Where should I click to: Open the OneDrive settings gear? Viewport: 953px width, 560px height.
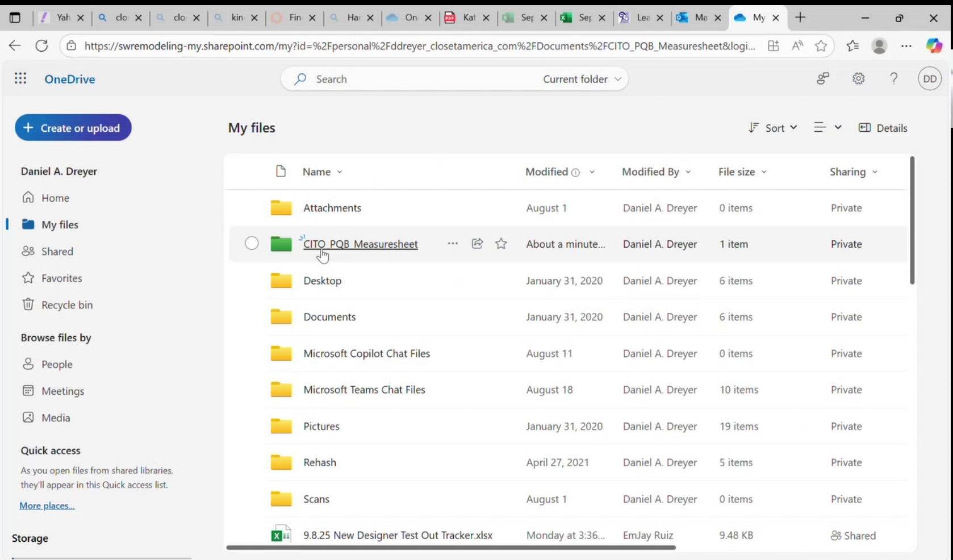(x=858, y=78)
